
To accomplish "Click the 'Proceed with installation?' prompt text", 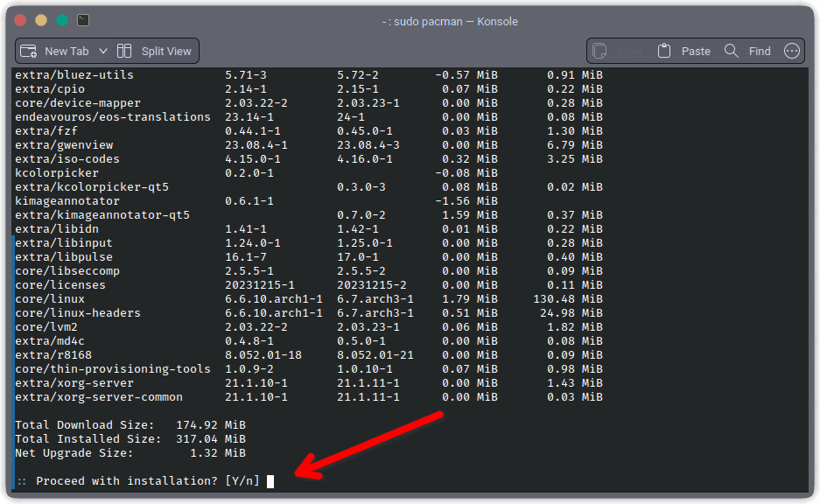I will pyautogui.click(x=127, y=481).
